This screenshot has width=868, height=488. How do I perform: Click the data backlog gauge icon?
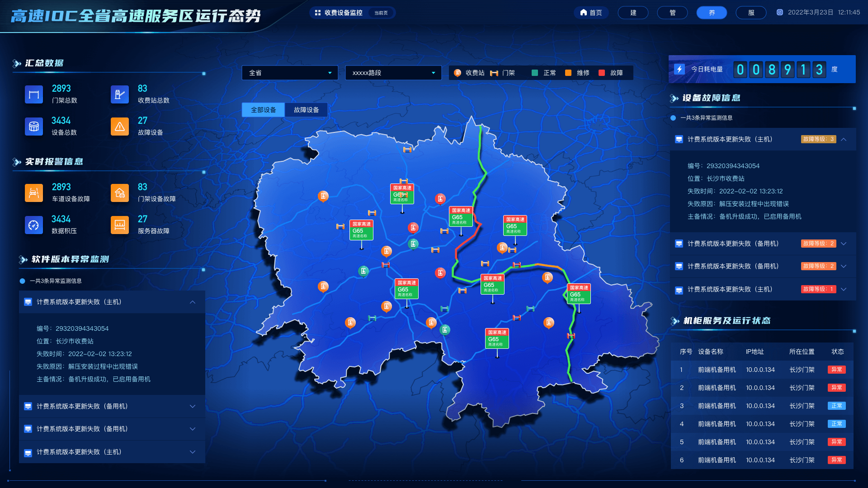click(34, 225)
